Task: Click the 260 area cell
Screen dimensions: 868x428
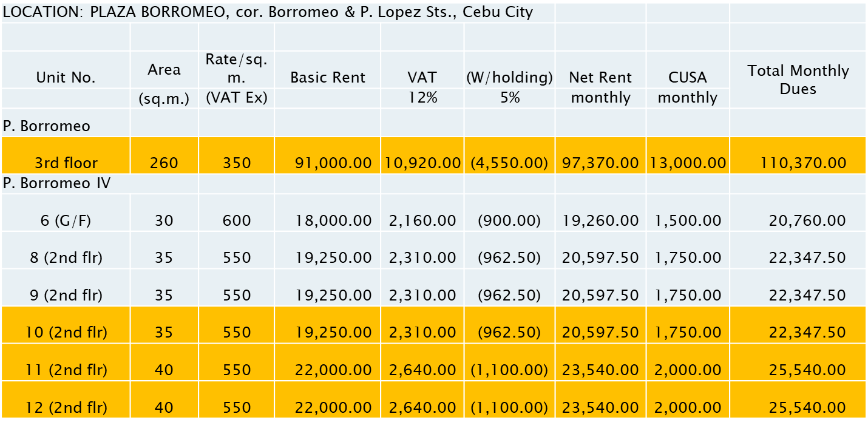Action: [164, 163]
